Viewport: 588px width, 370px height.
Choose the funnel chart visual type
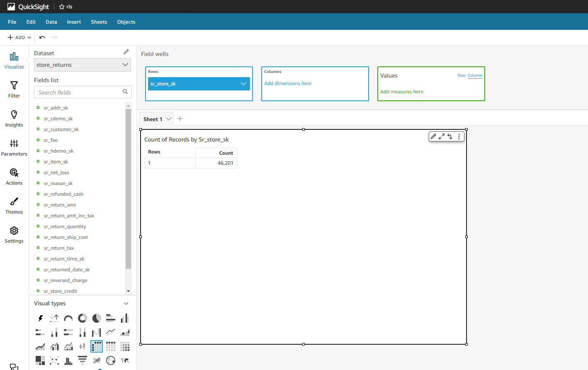pos(83,360)
